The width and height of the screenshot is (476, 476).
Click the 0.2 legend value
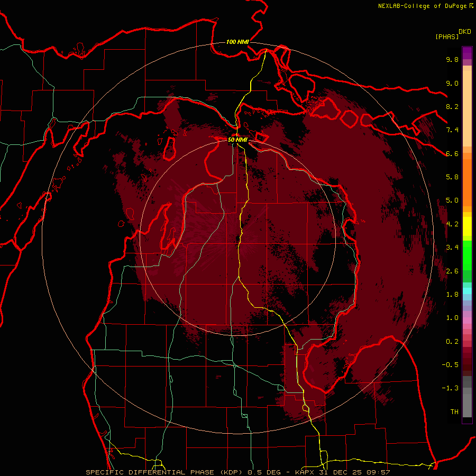[452, 342]
